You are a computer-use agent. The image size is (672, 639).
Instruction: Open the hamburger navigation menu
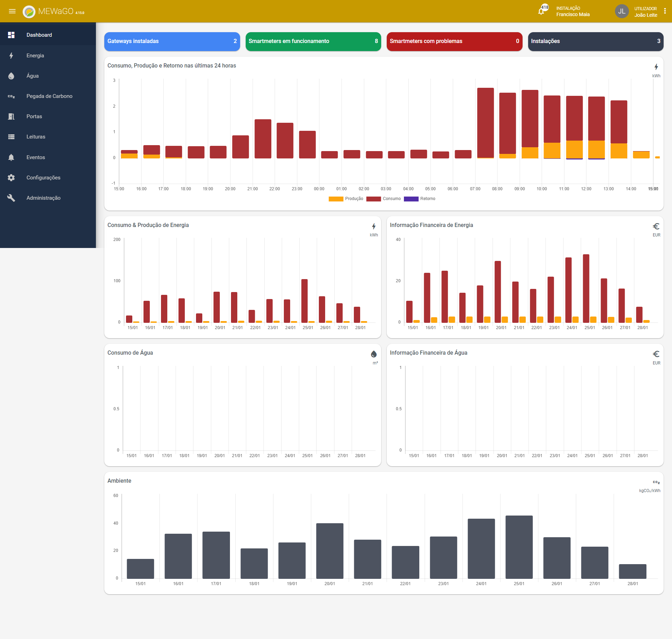click(x=12, y=11)
